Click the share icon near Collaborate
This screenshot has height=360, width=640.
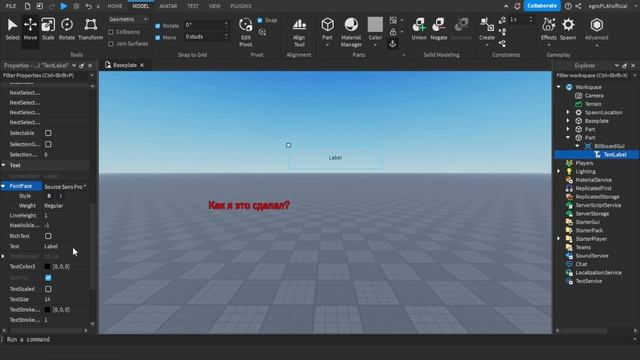point(578,6)
